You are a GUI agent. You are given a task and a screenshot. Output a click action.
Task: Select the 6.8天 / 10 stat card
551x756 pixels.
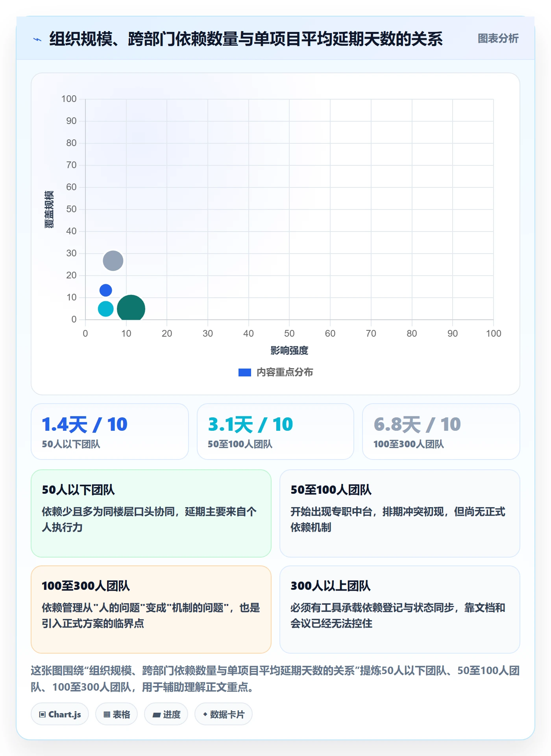point(441,432)
